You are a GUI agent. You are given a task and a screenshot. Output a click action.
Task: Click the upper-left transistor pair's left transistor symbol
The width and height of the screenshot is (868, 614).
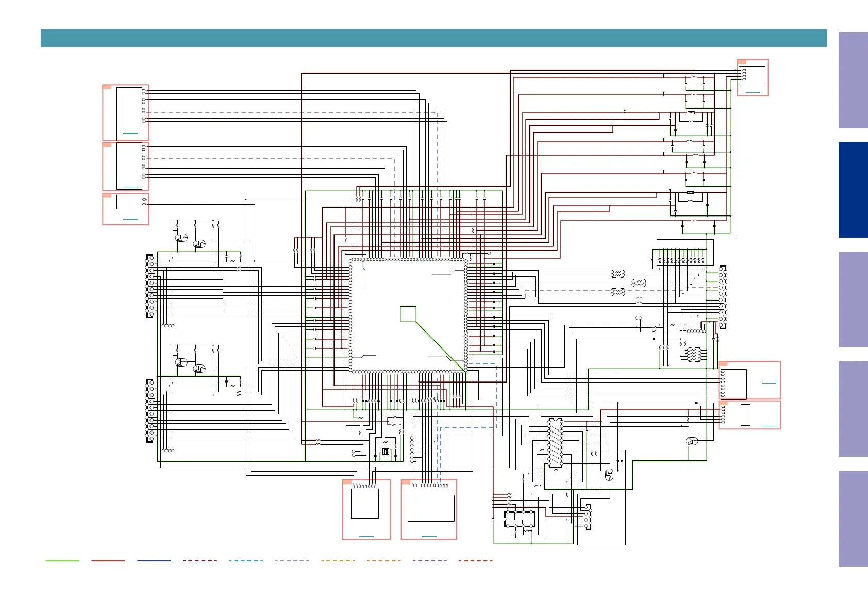(x=180, y=238)
